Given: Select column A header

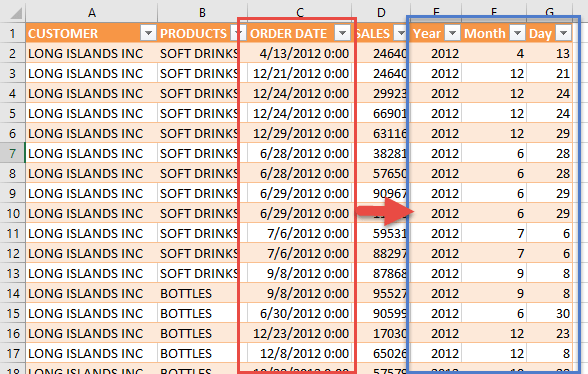Looking at the screenshot, I should tap(92, 13).
